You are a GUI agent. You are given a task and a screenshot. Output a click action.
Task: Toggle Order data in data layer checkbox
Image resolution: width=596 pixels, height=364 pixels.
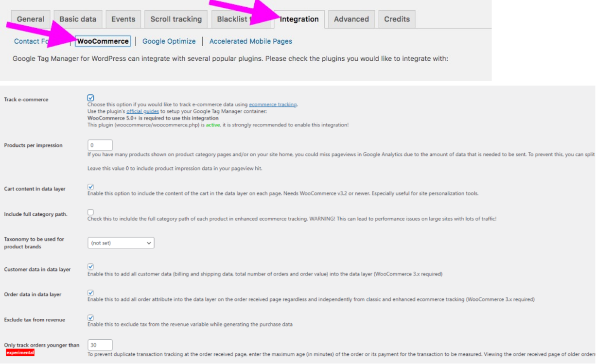pyautogui.click(x=91, y=293)
